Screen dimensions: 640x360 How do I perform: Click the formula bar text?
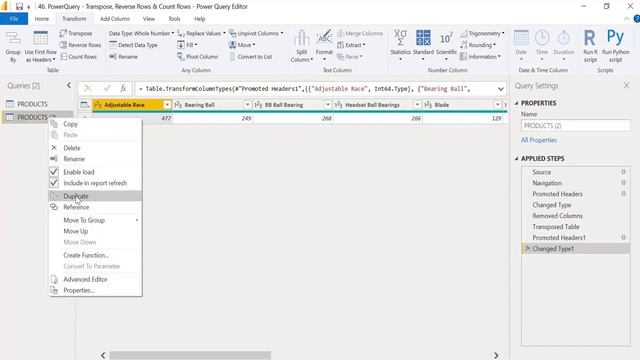pyautogui.click(x=308, y=89)
